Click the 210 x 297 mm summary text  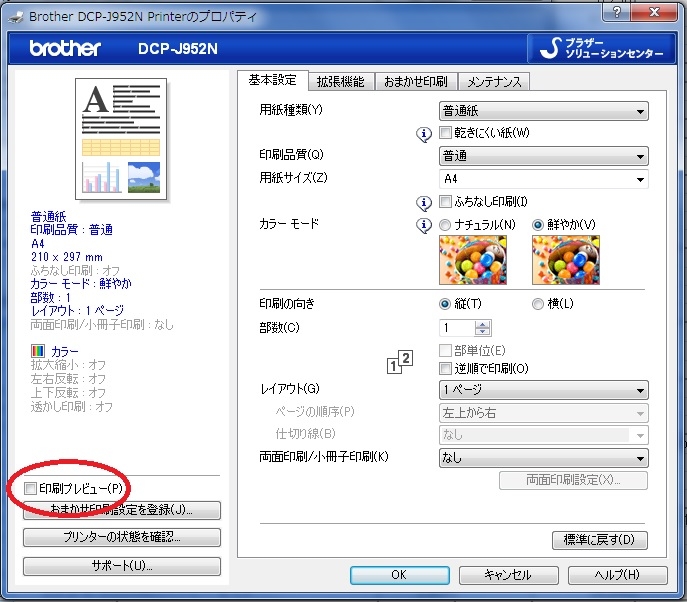(67, 257)
